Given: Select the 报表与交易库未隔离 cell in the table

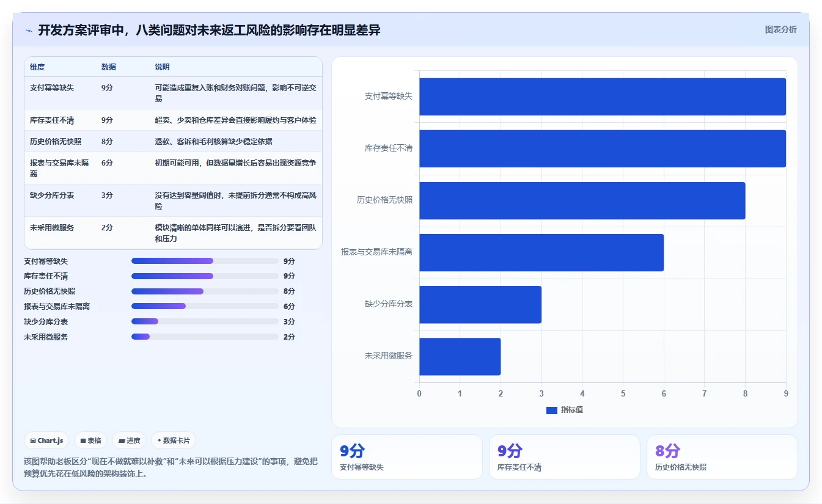Looking at the screenshot, I should tap(59, 169).
